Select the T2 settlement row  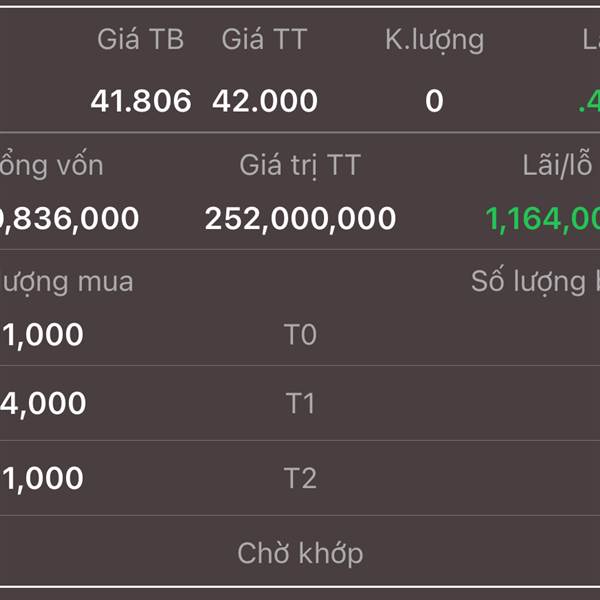click(300, 478)
